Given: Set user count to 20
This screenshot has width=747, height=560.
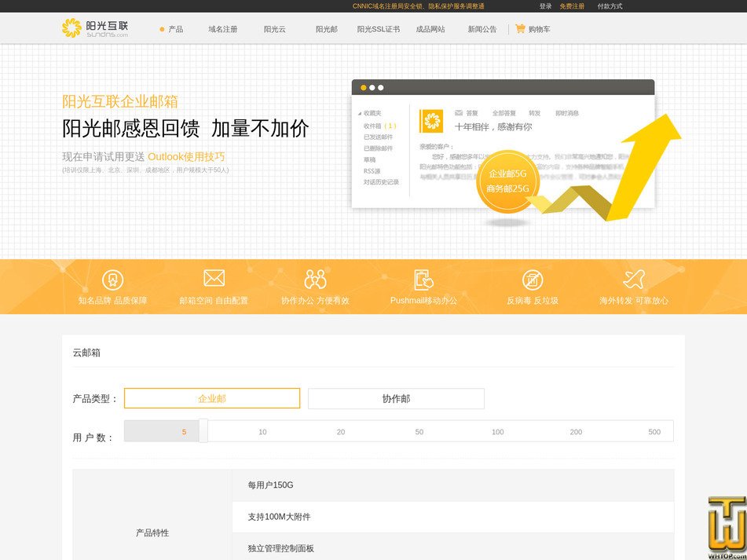Looking at the screenshot, I should coord(341,432).
